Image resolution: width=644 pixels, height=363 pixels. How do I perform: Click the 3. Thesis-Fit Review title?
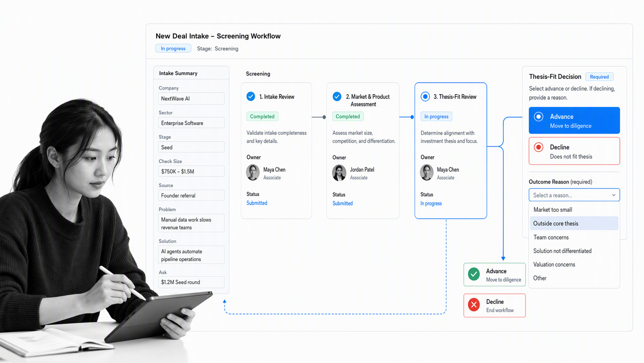coord(455,97)
